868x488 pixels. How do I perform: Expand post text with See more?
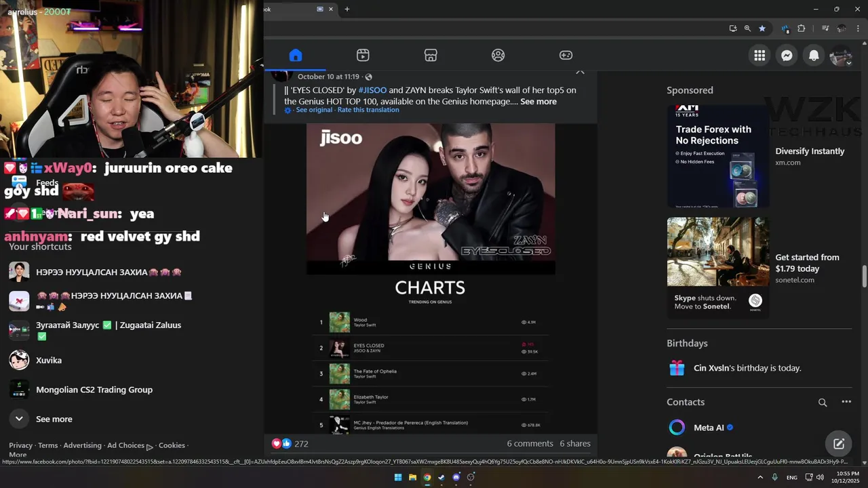click(538, 102)
